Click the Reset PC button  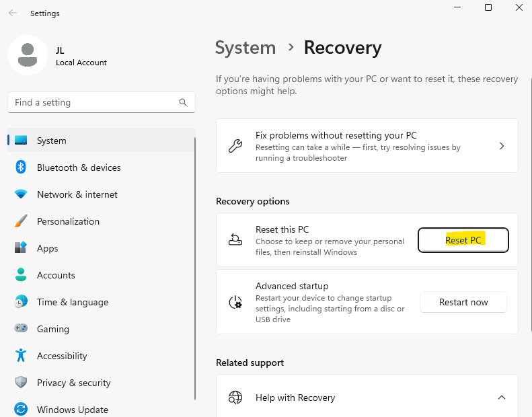click(x=463, y=240)
